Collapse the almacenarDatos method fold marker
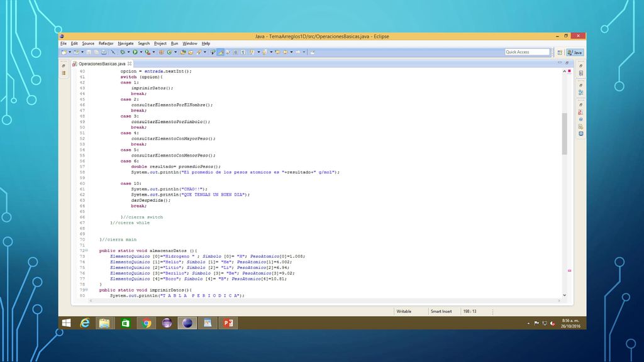Image resolution: width=644 pixels, height=362 pixels. (87, 250)
